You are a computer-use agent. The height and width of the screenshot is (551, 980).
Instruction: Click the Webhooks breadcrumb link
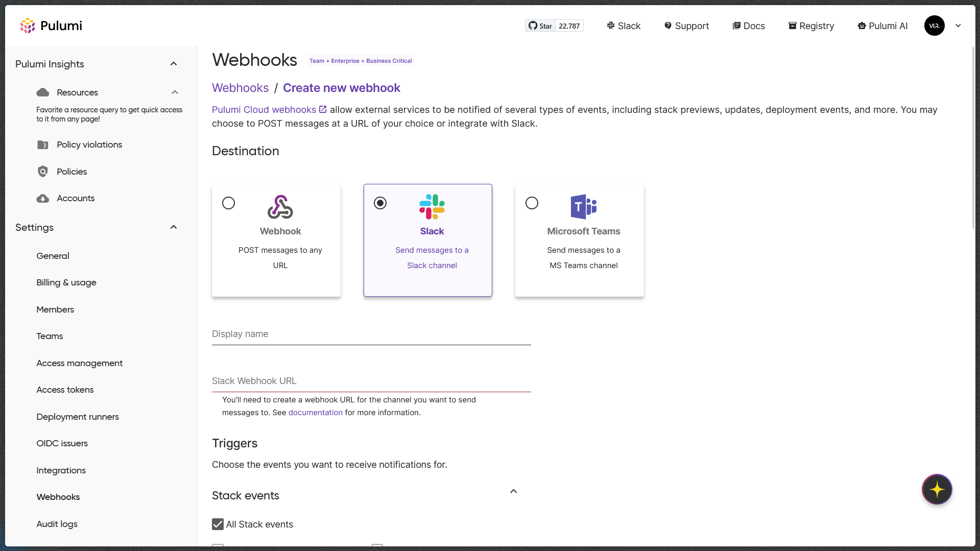(x=240, y=88)
